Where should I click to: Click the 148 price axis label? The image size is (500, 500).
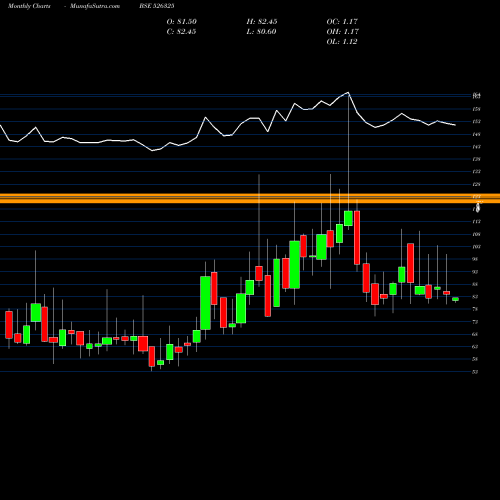476,134
